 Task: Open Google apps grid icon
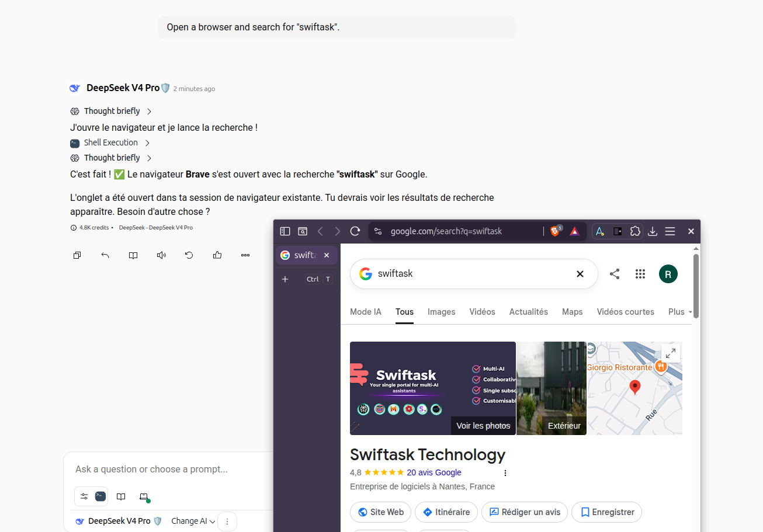click(640, 274)
